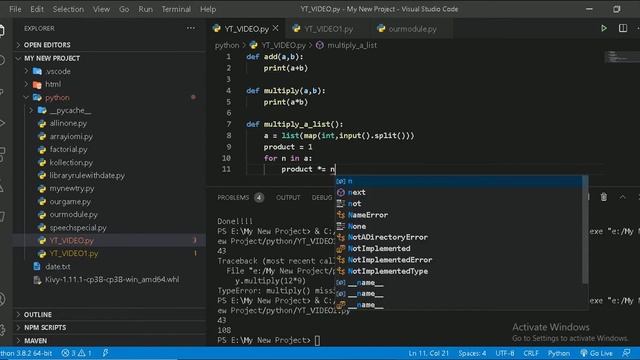
Task: Open the Run menu
Action: (145, 9)
